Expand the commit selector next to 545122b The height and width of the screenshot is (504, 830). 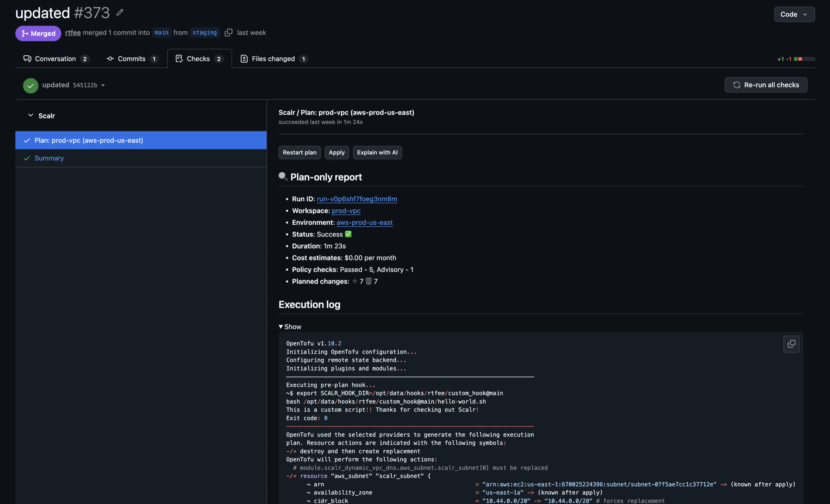click(x=103, y=85)
